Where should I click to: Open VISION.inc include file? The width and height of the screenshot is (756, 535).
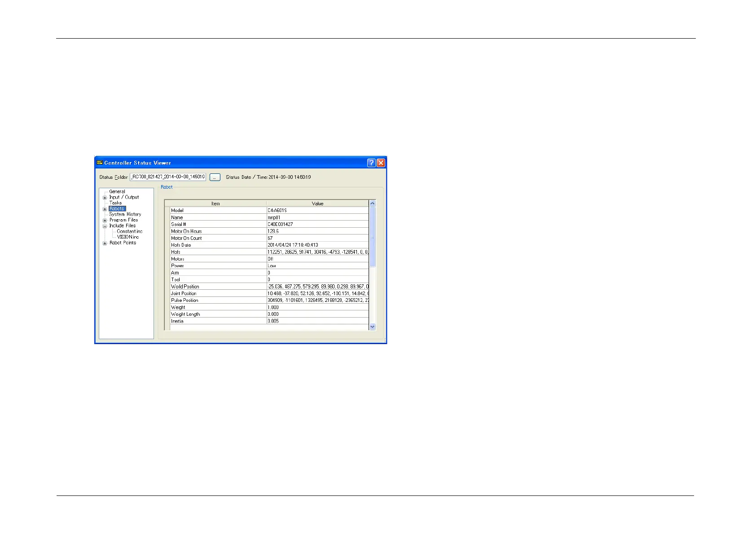[128, 237]
